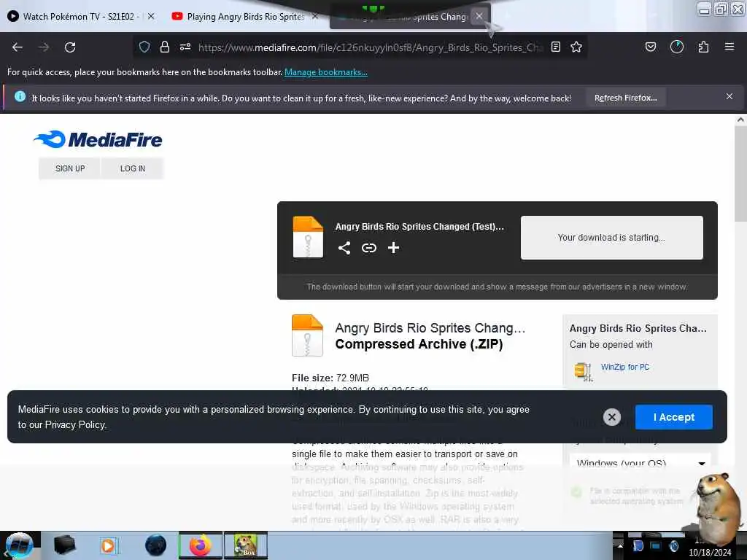Click the ZIP file icon beside Compressed Archive
Image resolution: width=747 pixels, height=560 pixels.
[307, 335]
